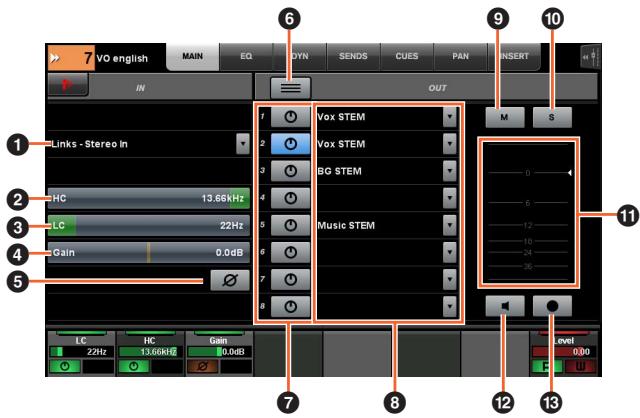Open the channel selector arrows icon
The image size is (640, 418).
[55, 58]
